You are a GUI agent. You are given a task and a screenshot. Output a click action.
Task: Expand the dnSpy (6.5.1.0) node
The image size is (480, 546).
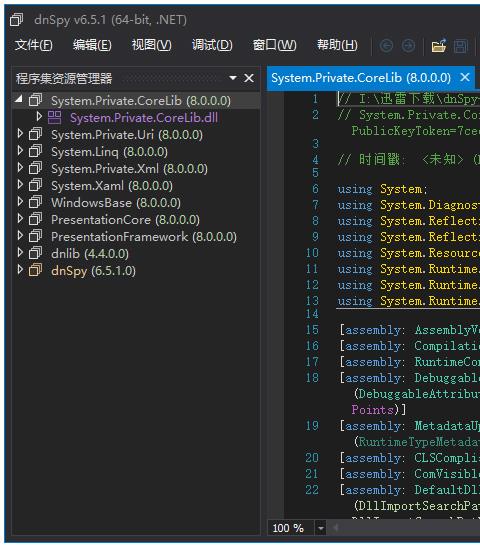[x=20, y=270]
